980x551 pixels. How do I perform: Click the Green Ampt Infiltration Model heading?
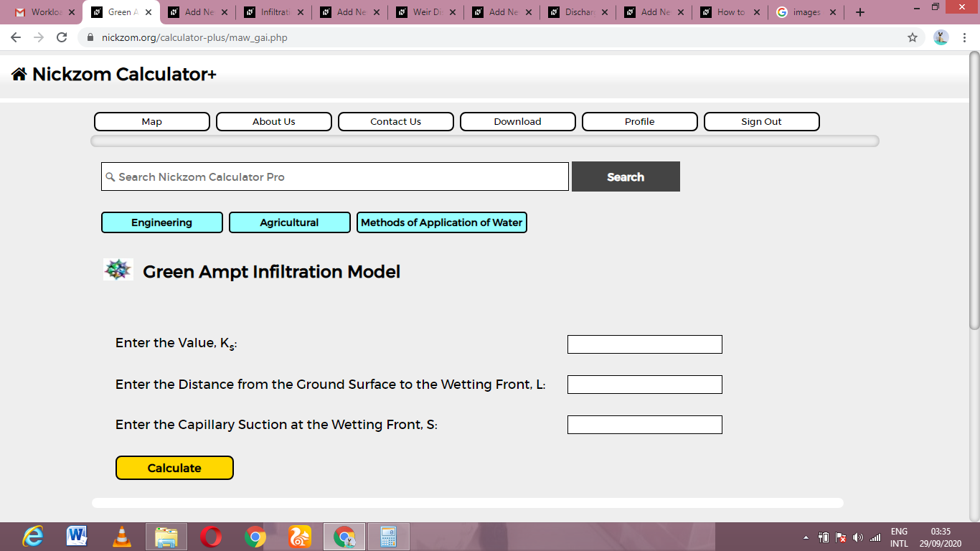point(272,271)
